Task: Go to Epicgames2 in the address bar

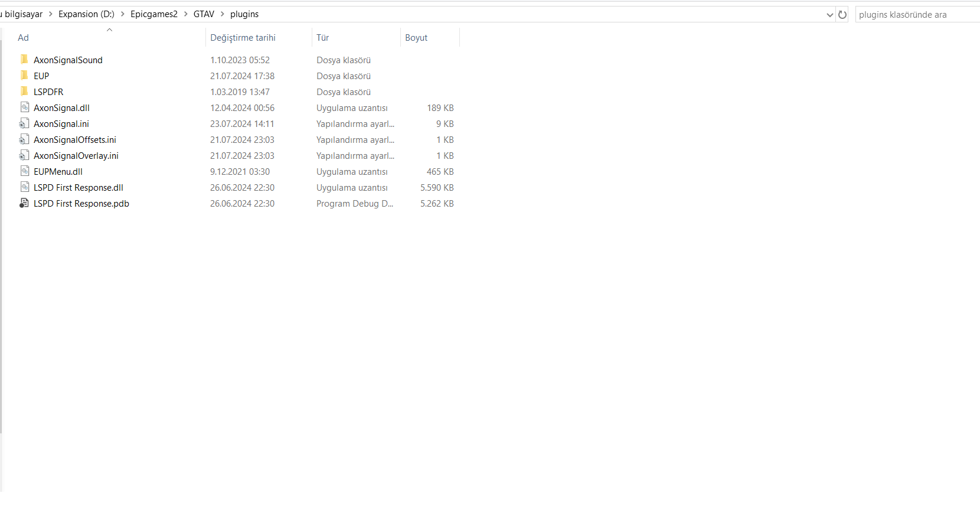Action: tap(154, 14)
